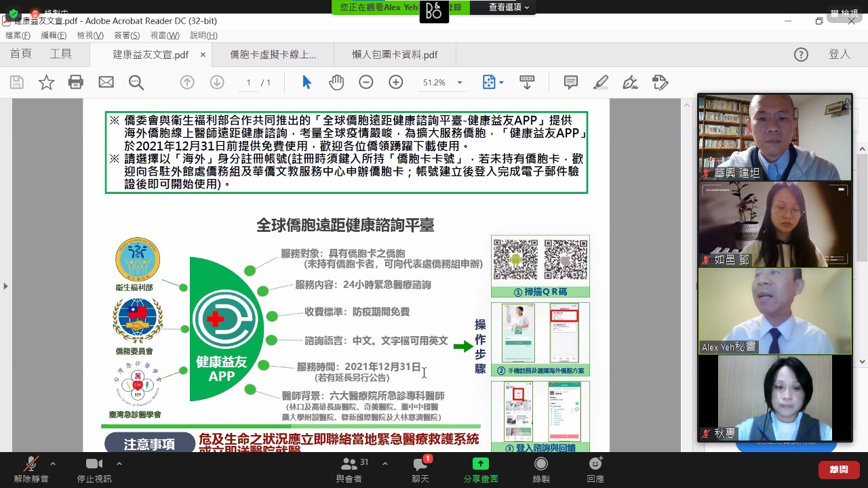
Task: Open the 檢視(V) menu
Action: (x=90, y=35)
